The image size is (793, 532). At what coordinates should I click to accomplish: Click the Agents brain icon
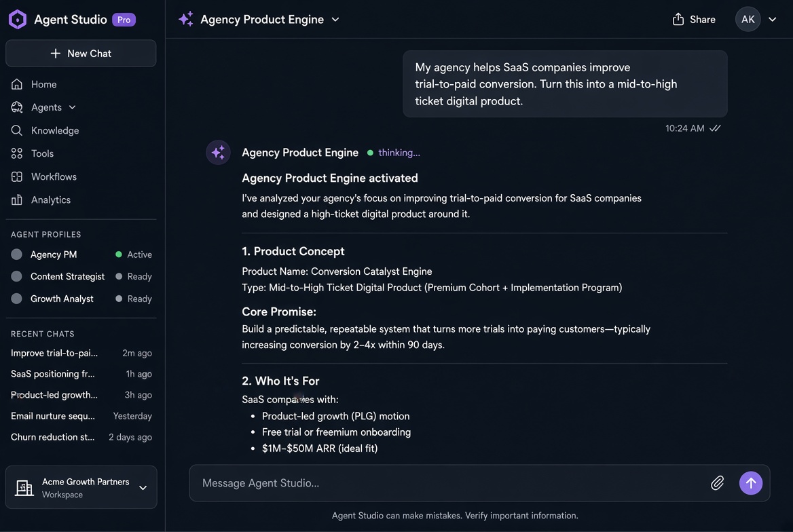(x=17, y=107)
